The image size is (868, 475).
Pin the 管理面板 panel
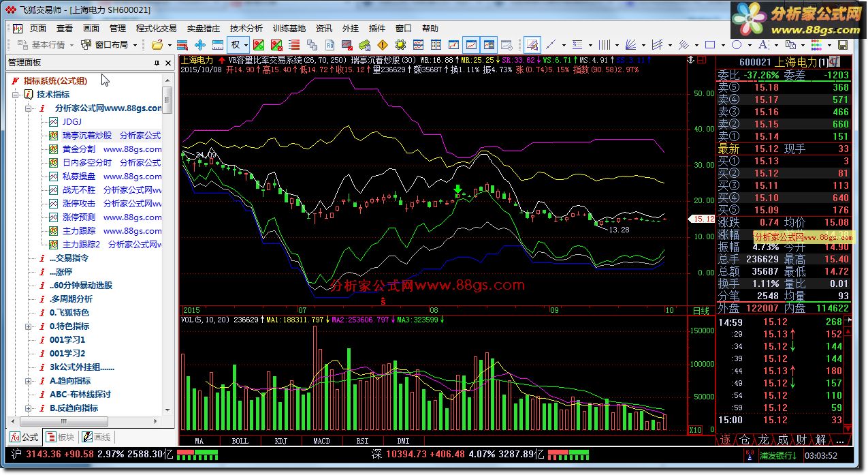pyautogui.click(x=156, y=63)
